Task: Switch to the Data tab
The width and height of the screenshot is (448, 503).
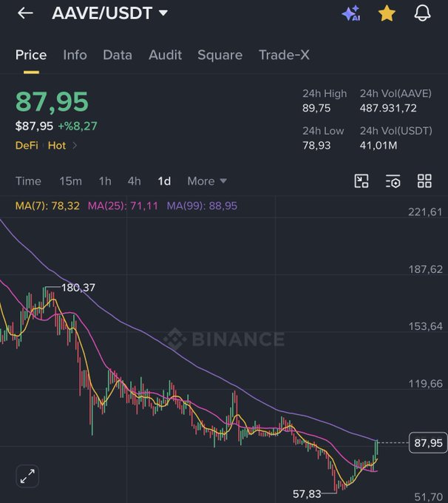Action: [118, 55]
